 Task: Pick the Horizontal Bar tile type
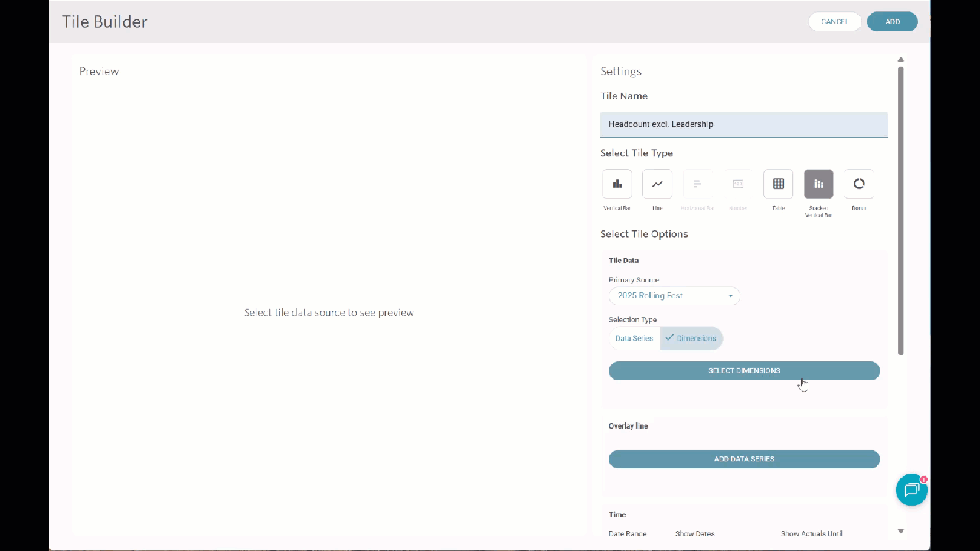click(x=697, y=184)
